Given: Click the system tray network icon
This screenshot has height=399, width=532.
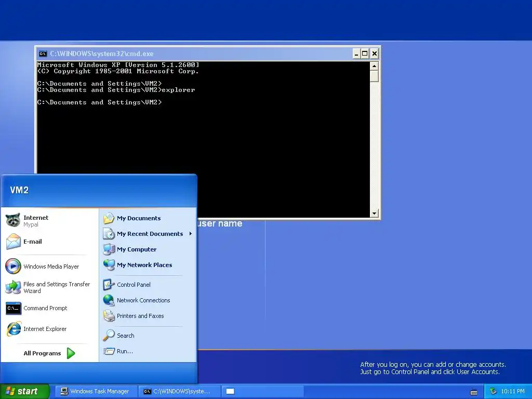Looking at the screenshot, I should point(494,391).
